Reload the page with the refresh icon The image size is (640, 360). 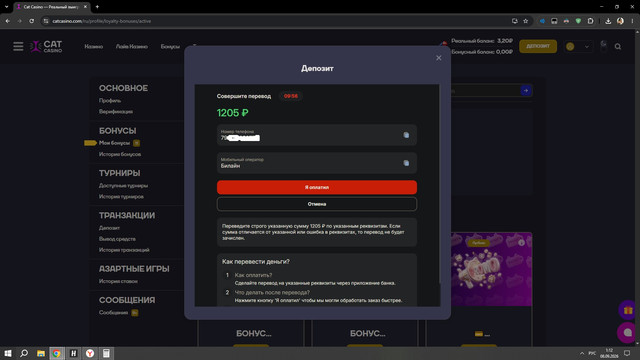(x=31, y=21)
